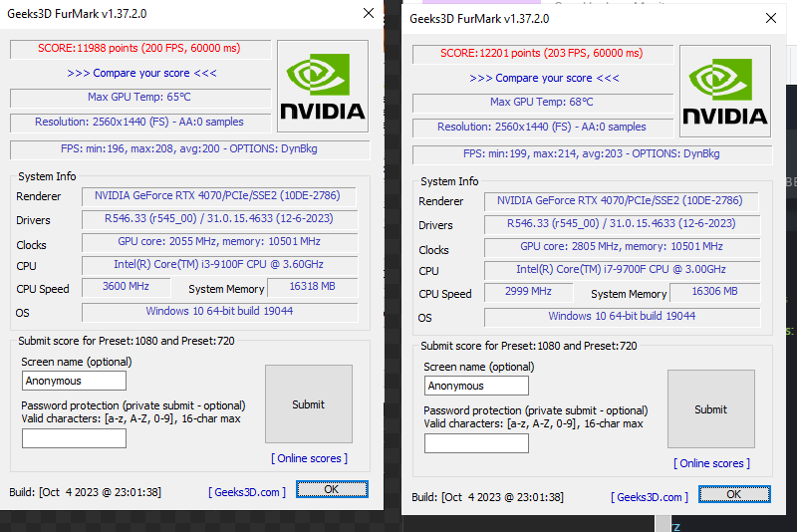Open Online scores link in the right window

click(711, 463)
